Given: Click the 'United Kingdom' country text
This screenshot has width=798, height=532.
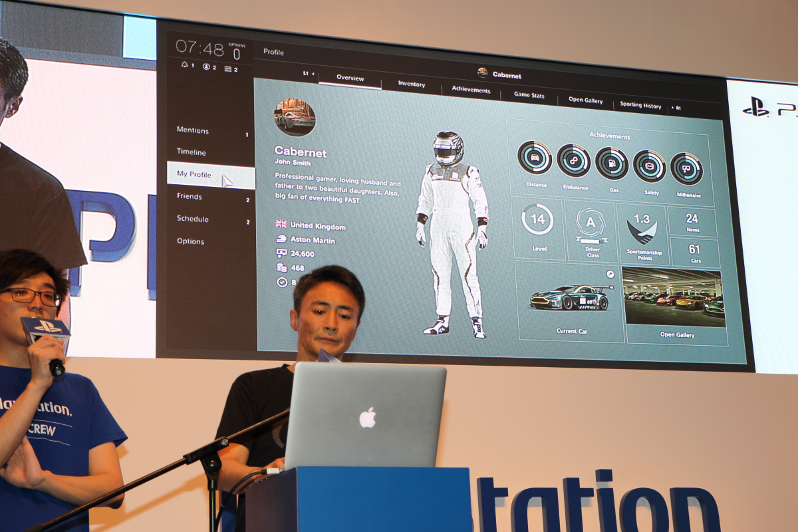Looking at the screenshot, I should coord(318,226).
